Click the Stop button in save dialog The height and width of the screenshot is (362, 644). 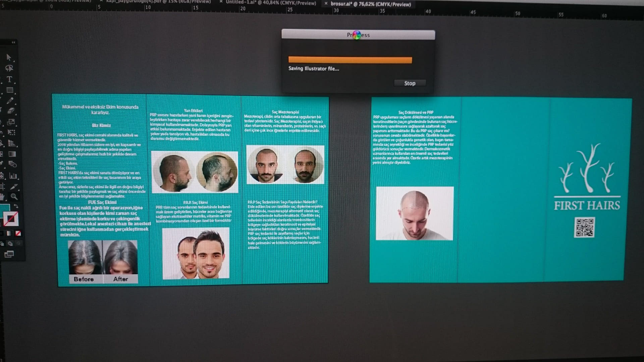(410, 83)
